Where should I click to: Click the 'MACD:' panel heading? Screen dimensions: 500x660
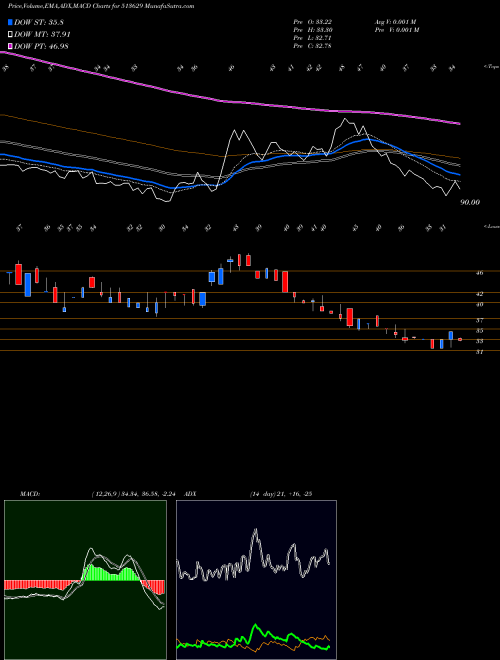click(x=30, y=493)
